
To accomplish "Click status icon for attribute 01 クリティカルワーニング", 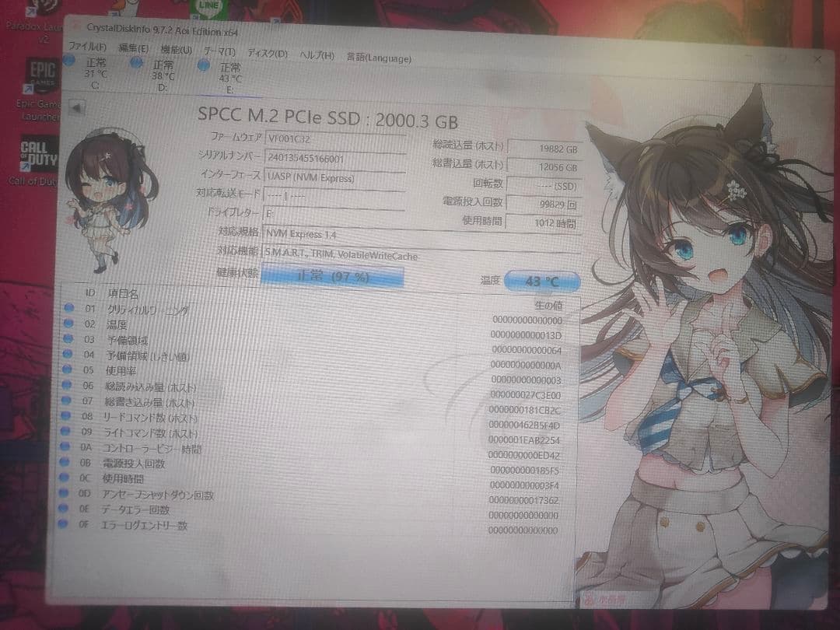I will [x=68, y=307].
